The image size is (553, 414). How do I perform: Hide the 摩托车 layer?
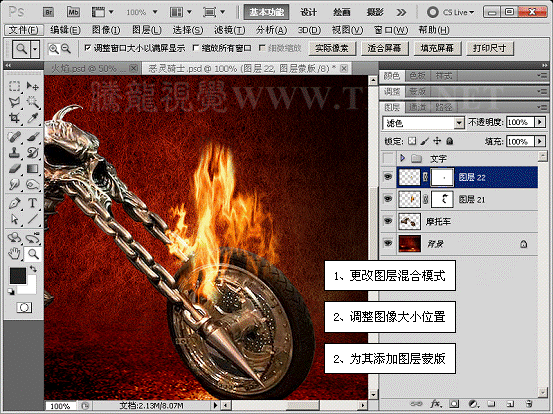(388, 221)
